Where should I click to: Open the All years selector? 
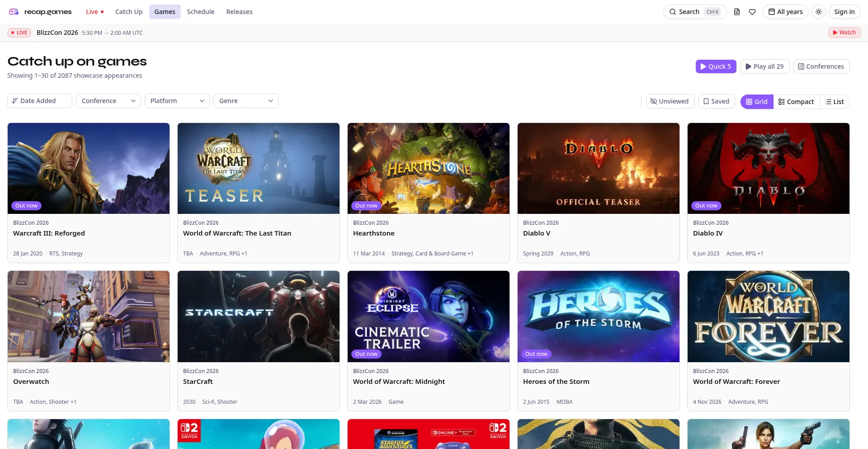tap(785, 12)
